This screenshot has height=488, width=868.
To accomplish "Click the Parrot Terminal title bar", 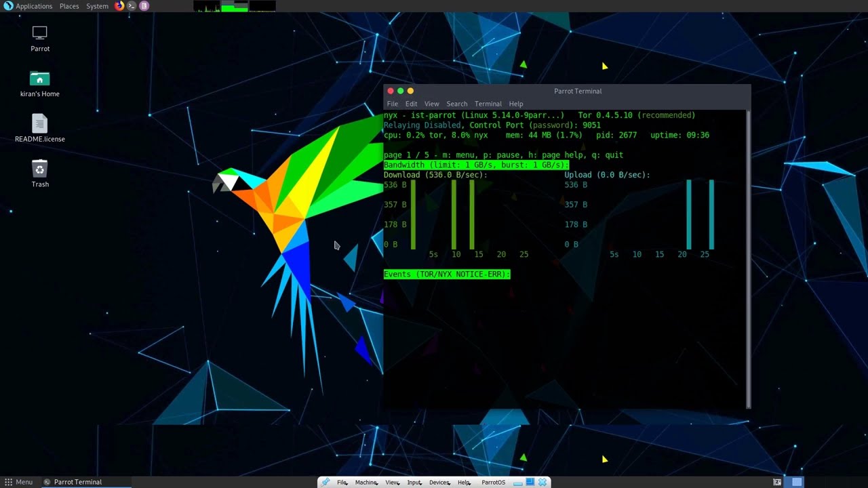I will tap(577, 91).
